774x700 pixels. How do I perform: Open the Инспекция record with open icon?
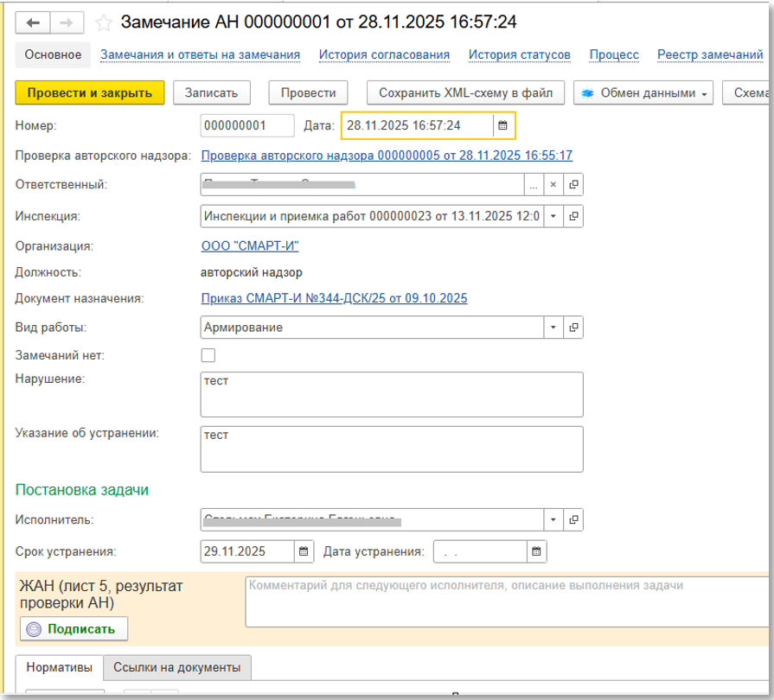click(x=573, y=215)
